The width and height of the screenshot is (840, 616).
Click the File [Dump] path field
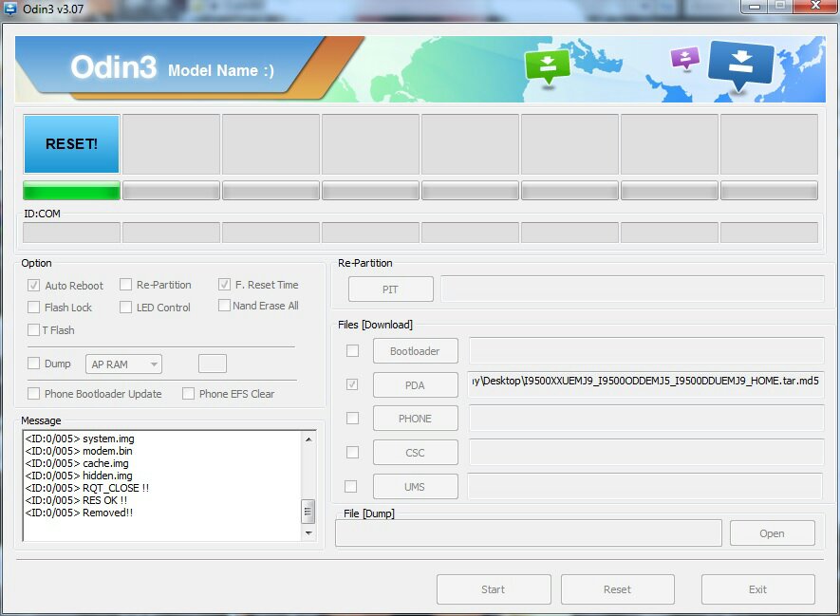coord(529,533)
